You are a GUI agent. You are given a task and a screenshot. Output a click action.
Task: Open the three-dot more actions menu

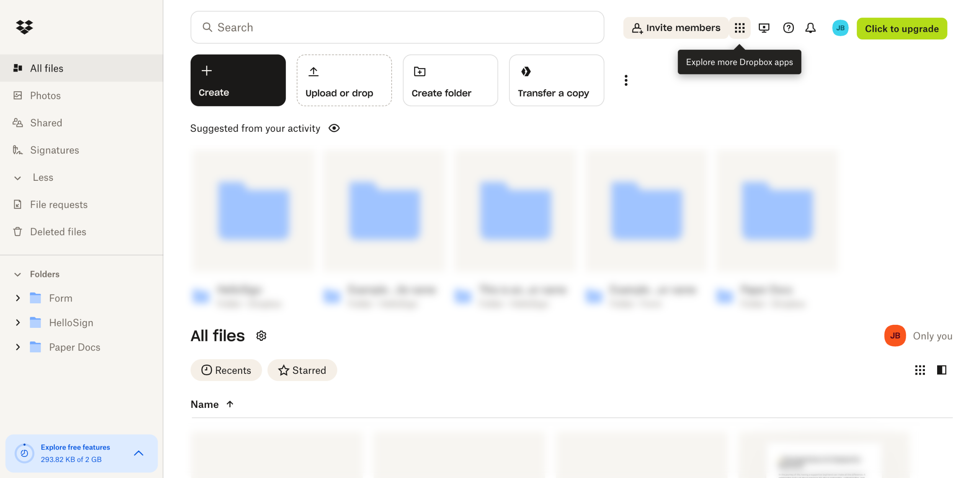pos(626,80)
